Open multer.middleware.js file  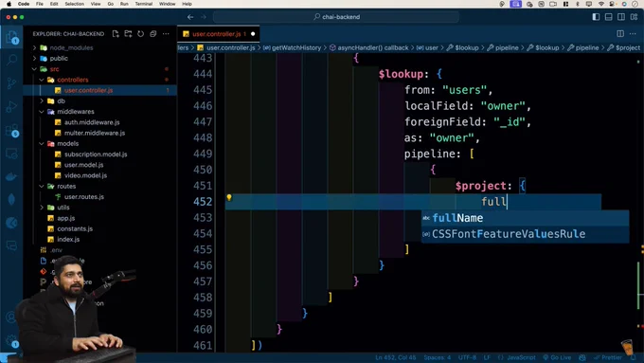(x=95, y=134)
